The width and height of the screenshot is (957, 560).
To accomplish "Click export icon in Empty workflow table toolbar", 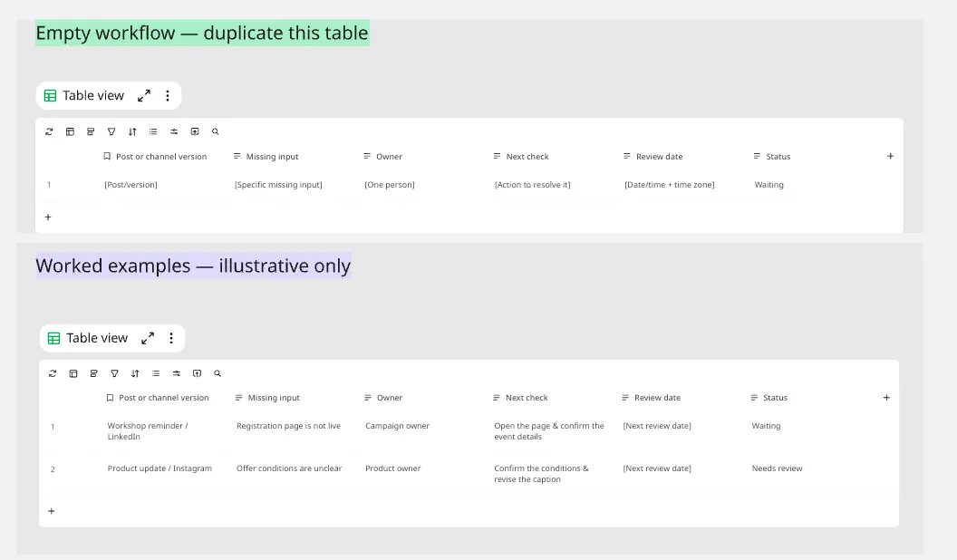I will (195, 131).
